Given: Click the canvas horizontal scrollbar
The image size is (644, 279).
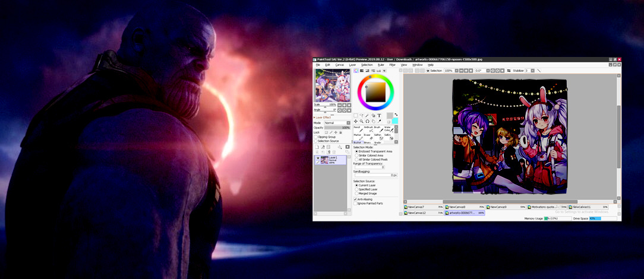Looking at the screenshot, I should 510,201.
